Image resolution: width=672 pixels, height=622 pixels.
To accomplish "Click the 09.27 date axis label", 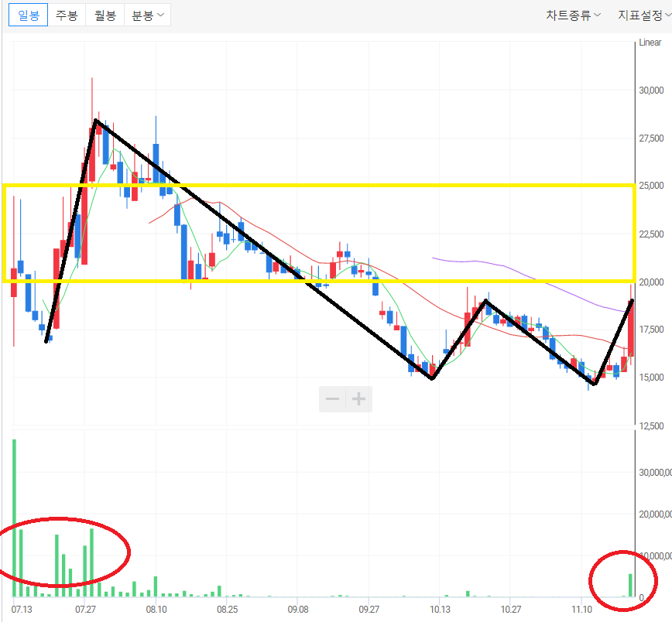I will click(x=369, y=609).
